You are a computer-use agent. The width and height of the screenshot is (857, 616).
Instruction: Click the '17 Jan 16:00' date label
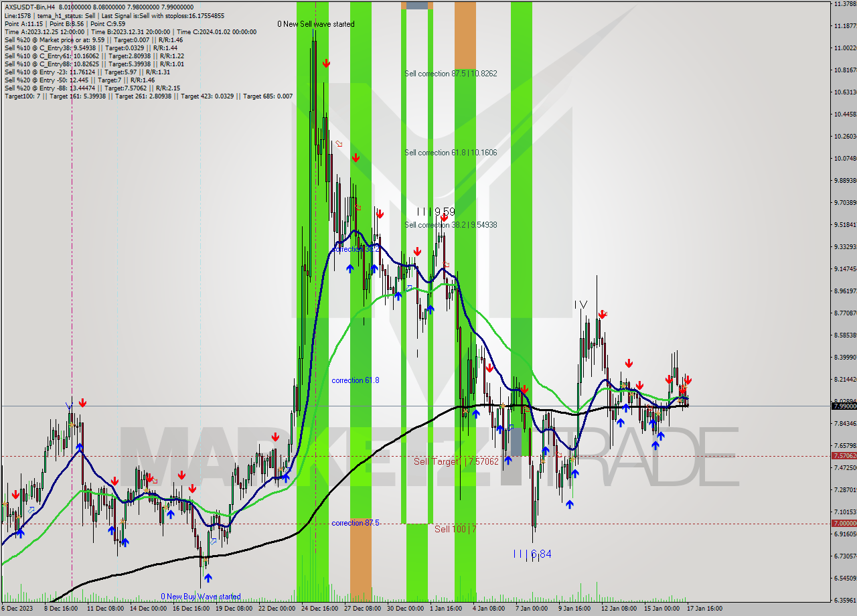(704, 609)
